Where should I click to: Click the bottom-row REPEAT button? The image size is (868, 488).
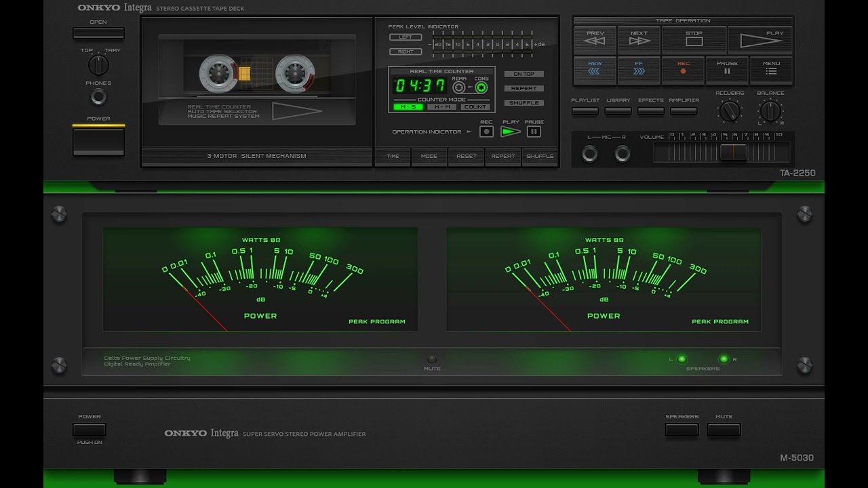click(x=502, y=157)
